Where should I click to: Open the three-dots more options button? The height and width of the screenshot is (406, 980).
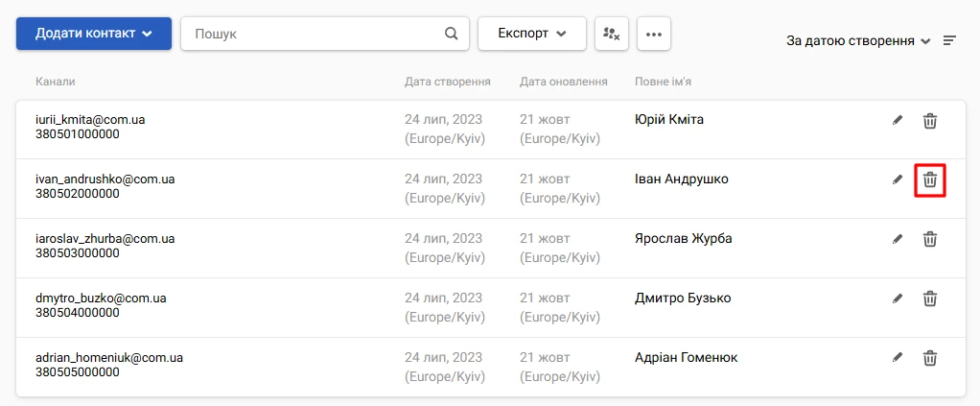tap(654, 34)
